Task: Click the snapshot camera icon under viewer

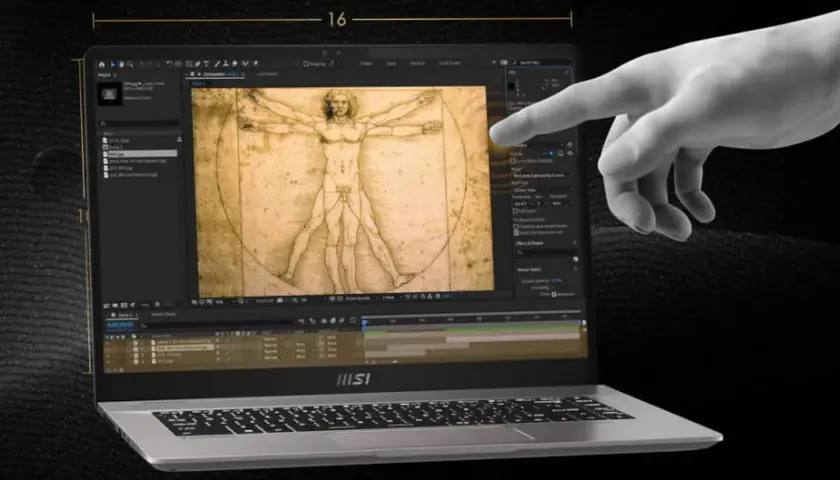Action: [280, 301]
